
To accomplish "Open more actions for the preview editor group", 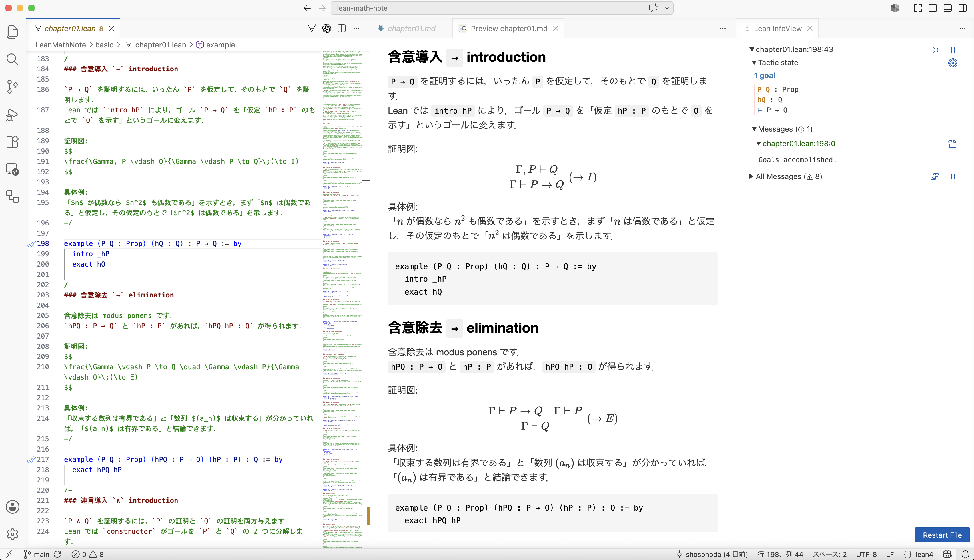I will click(x=722, y=29).
